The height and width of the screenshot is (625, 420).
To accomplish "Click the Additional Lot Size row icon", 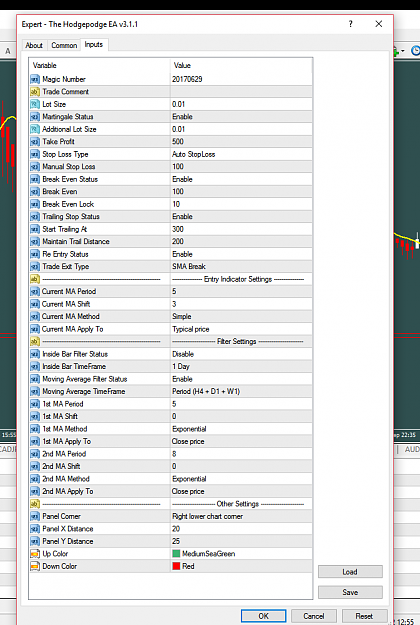I will click(x=35, y=129).
